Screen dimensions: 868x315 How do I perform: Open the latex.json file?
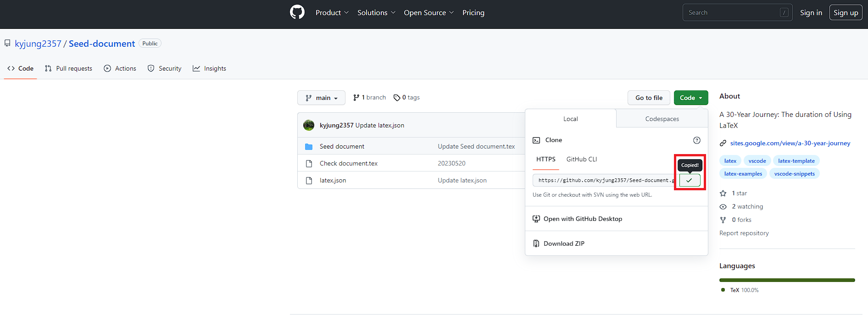(x=333, y=180)
